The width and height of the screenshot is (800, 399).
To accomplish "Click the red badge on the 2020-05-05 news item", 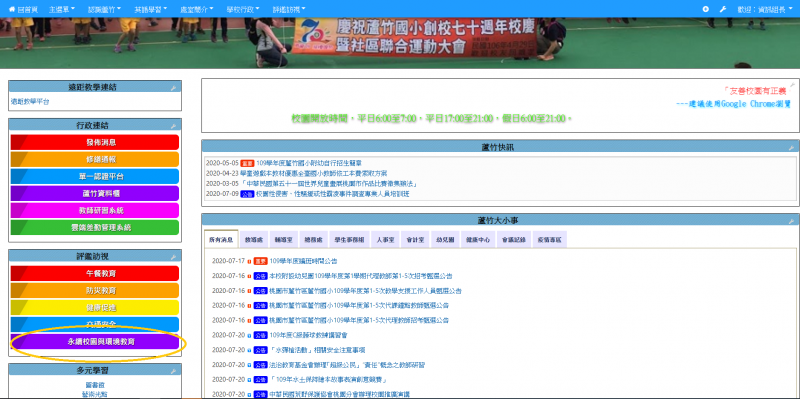I will [x=247, y=163].
